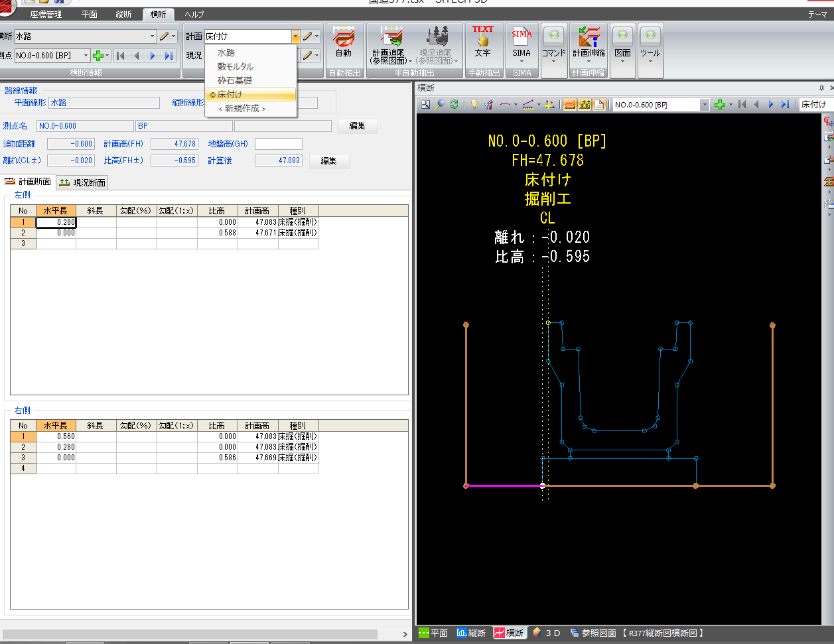This screenshot has width=834, height=644.
Task: Switch to the 平面 ribbon tab
Action: pyautogui.click(x=90, y=14)
